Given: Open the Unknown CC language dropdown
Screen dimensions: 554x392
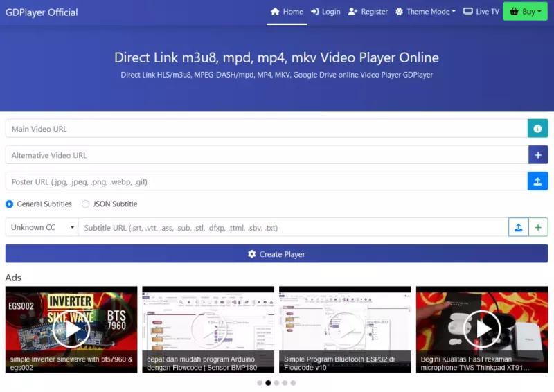Looking at the screenshot, I should pos(42,227).
